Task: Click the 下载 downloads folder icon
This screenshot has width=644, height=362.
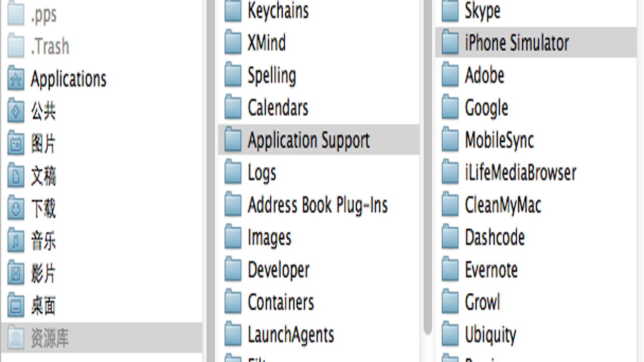Action: click(16, 209)
